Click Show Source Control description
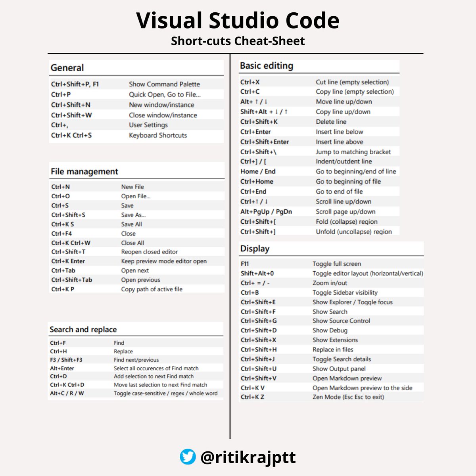This screenshot has height=476, width=476. [341, 321]
